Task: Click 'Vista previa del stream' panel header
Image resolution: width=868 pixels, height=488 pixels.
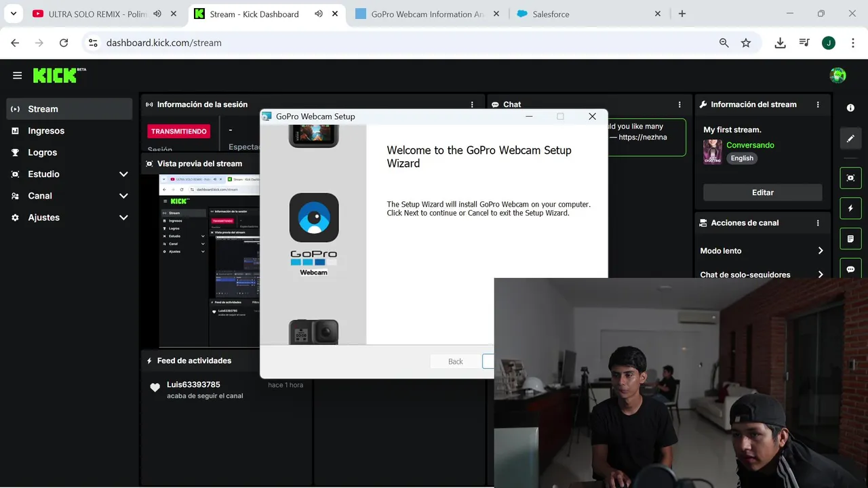Action: click(x=199, y=163)
